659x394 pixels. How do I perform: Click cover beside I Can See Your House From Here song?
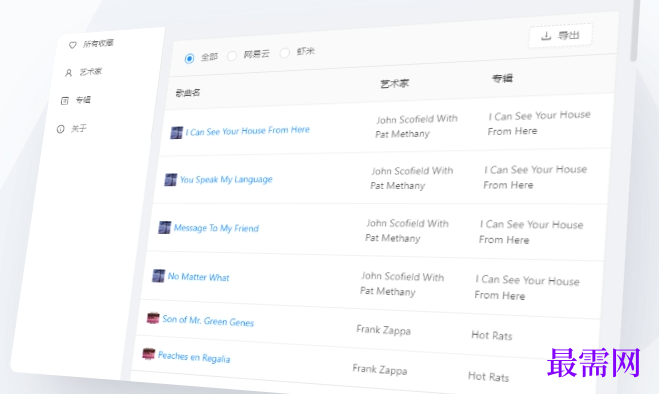pos(177,132)
